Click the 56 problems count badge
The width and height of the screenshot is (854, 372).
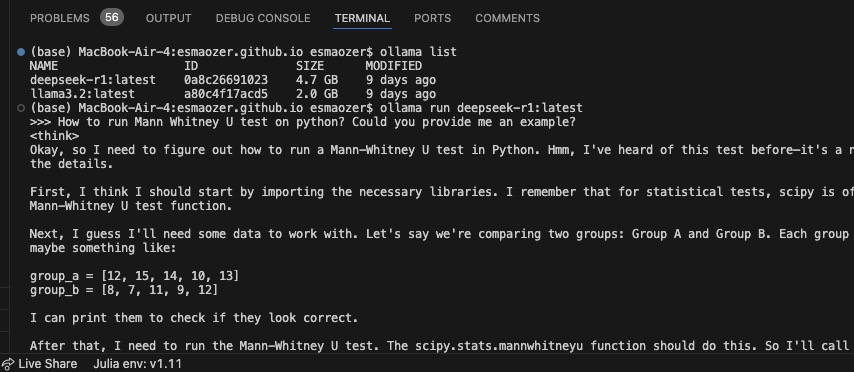click(x=112, y=17)
